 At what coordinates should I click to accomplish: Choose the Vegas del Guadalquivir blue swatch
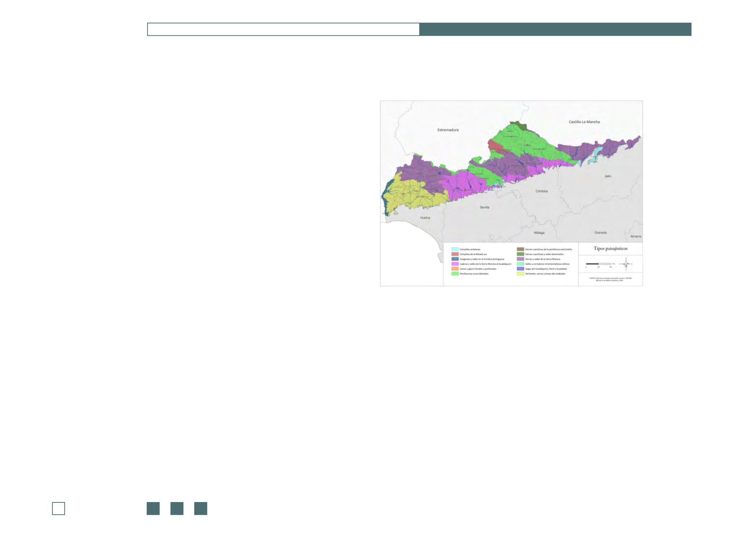coord(520,269)
